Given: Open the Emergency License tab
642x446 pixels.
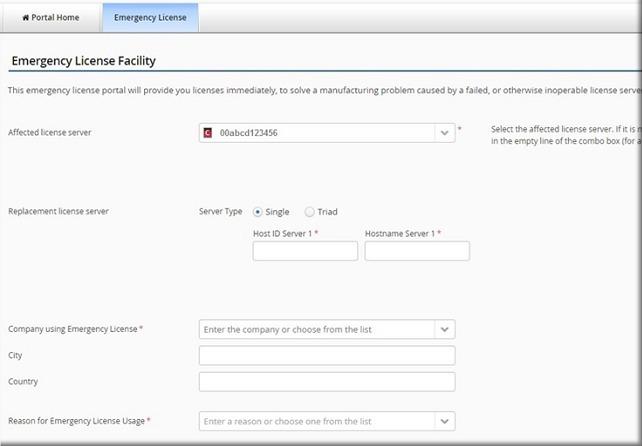Looking at the screenshot, I should [149, 18].
